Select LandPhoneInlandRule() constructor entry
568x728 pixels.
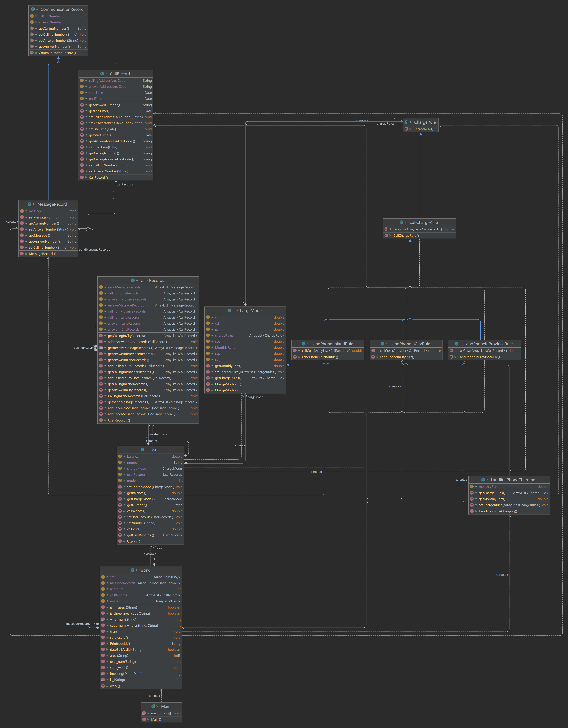(320, 357)
